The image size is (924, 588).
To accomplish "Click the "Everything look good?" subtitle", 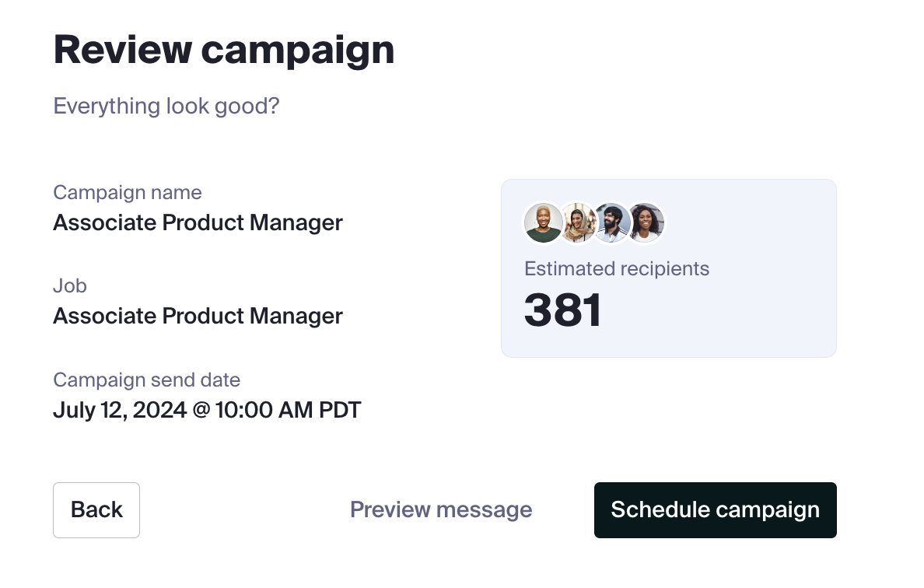I will [x=166, y=106].
